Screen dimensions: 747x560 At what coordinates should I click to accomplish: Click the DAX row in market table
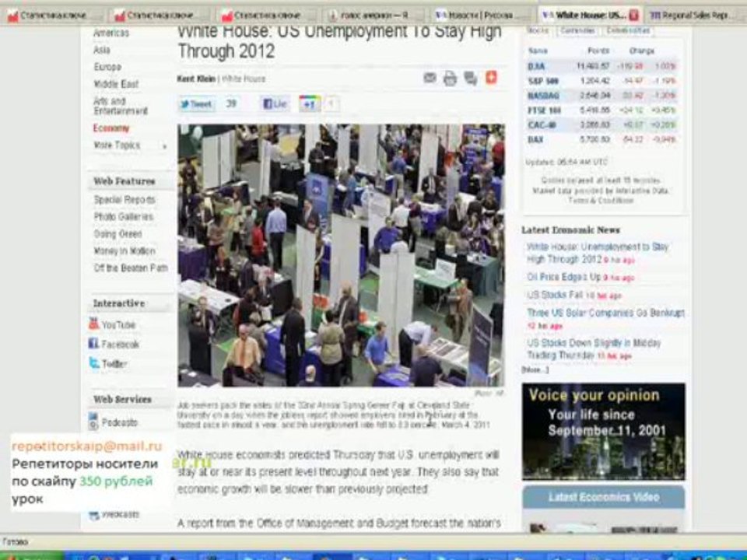click(x=602, y=140)
